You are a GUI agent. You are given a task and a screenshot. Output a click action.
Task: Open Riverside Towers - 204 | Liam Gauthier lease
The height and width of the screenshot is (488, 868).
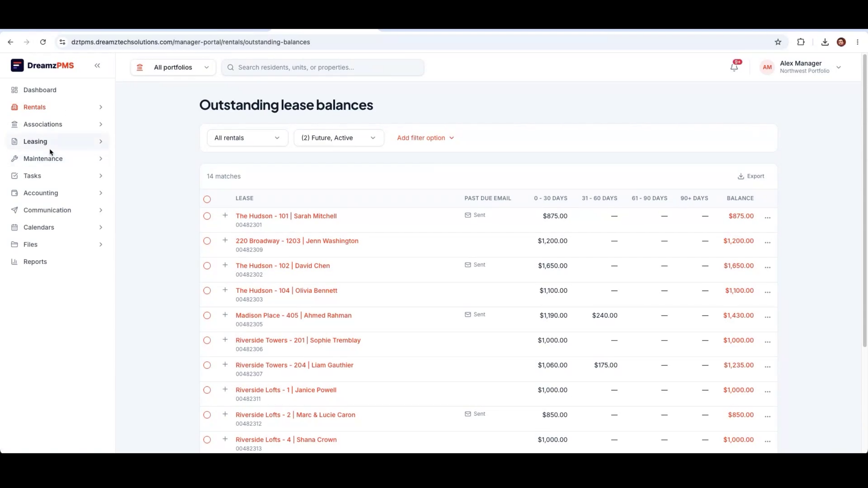point(294,365)
